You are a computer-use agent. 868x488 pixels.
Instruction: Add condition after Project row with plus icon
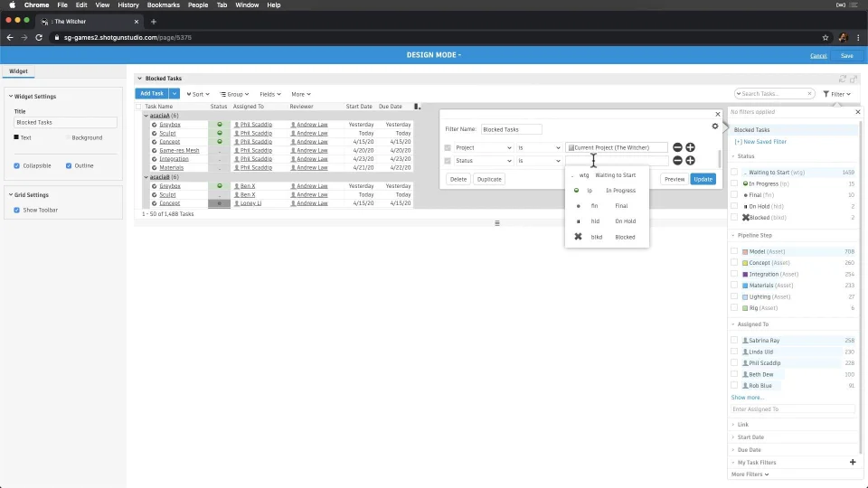690,147
